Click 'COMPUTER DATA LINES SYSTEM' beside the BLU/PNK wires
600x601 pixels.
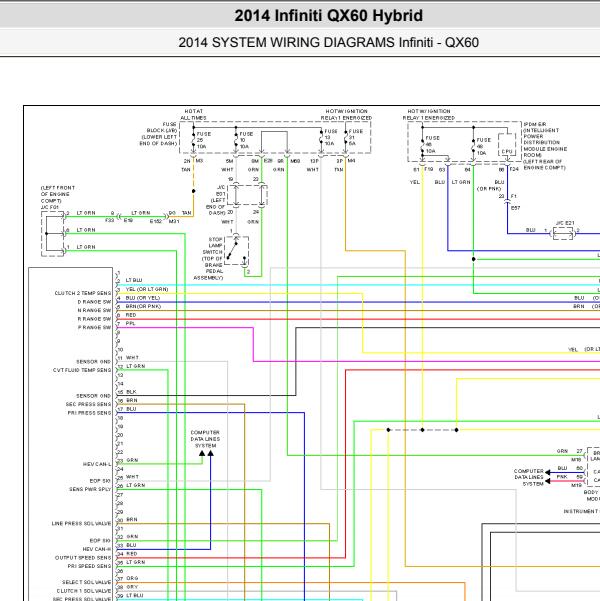(x=529, y=477)
